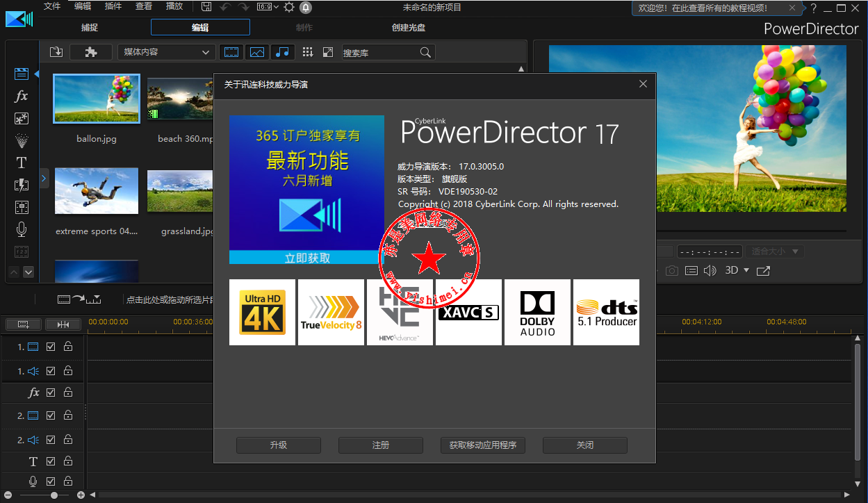Open the Particle Room sidebar icon

22,140
